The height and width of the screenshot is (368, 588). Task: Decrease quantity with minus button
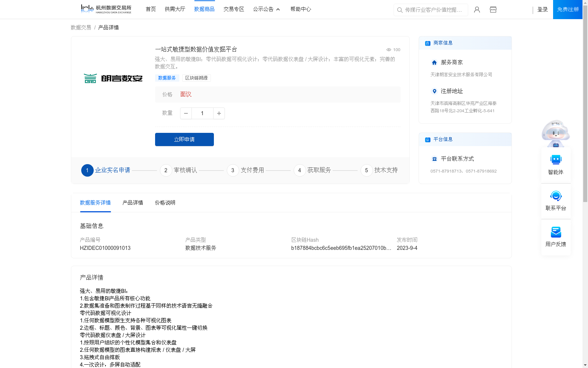click(186, 113)
